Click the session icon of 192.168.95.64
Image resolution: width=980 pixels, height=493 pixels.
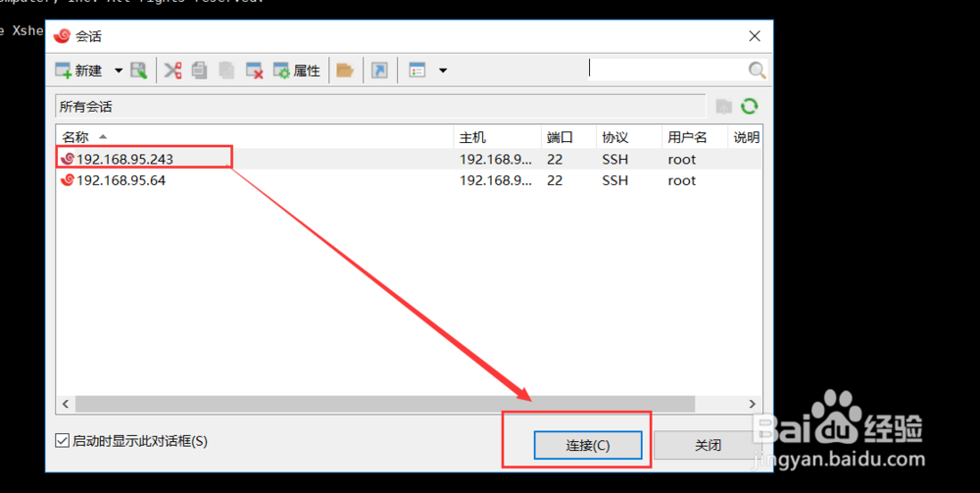67,180
